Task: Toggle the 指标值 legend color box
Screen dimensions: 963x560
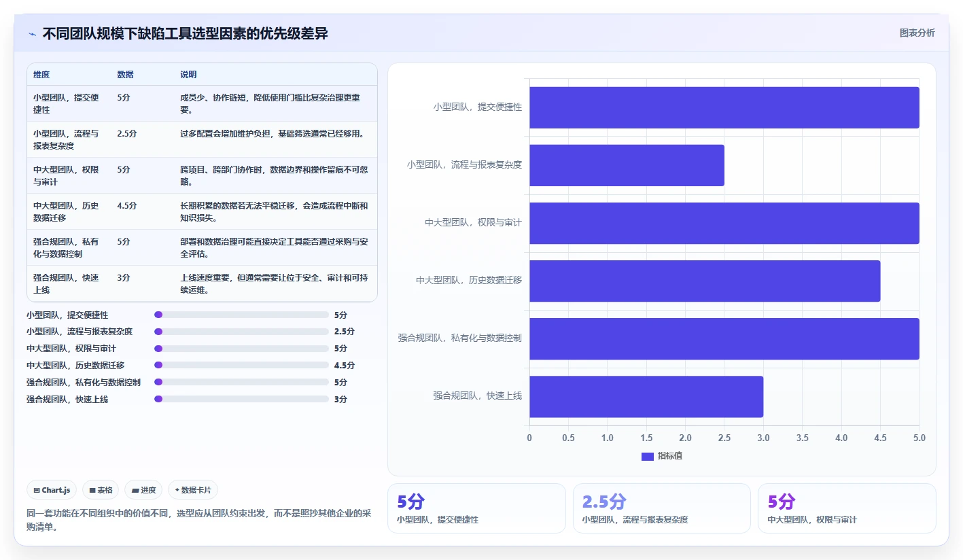Action: pos(647,456)
